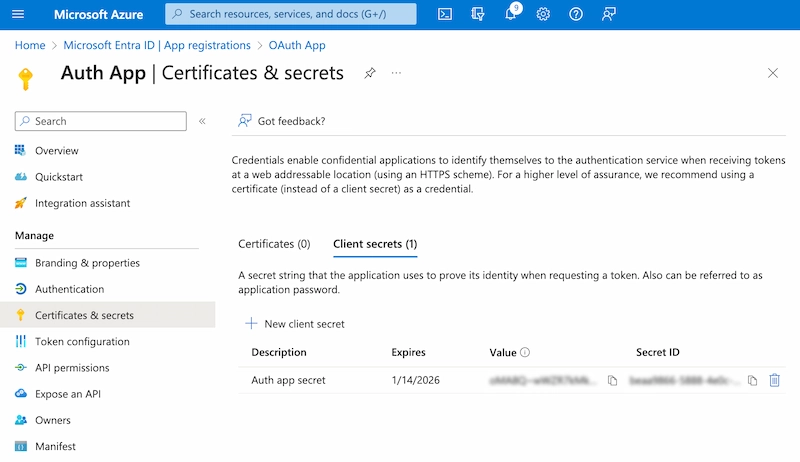Pin the Auth App page

(x=370, y=73)
